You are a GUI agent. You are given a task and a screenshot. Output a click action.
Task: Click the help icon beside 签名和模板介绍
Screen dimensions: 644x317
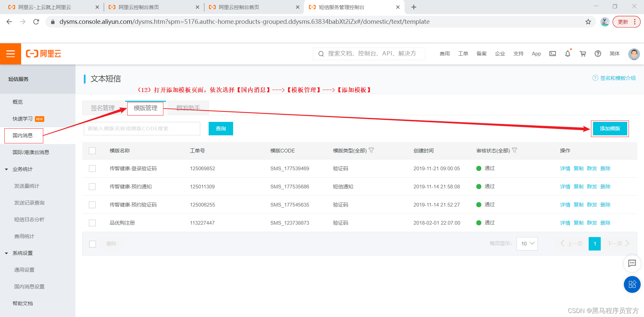pos(595,78)
